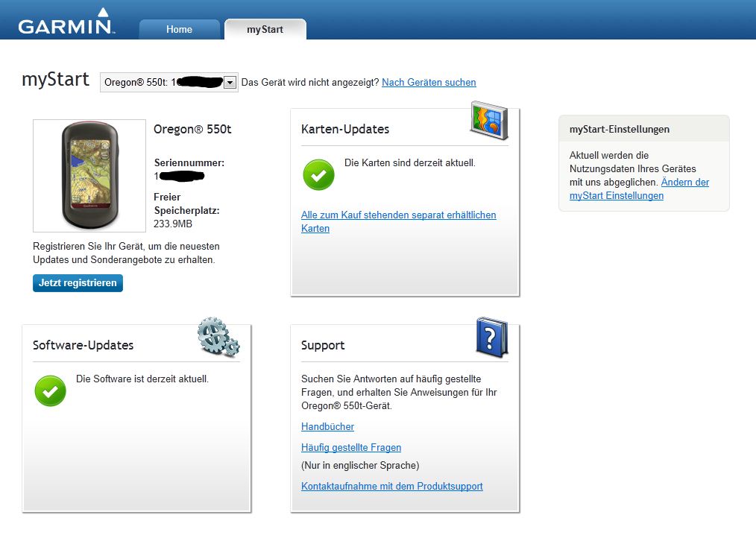Screen dimensions: 756x544
Task: Click the Karten-Updates heading
Action: [x=345, y=129]
